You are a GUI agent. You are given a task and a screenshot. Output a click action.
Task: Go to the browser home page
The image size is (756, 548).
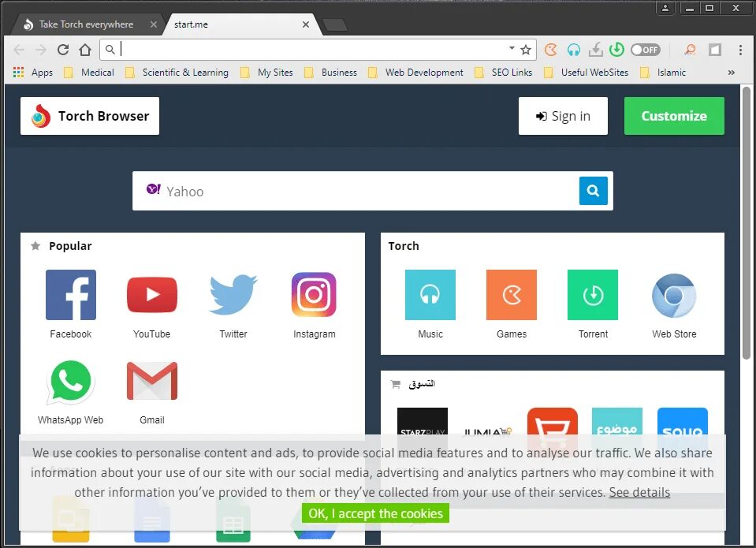[85, 50]
